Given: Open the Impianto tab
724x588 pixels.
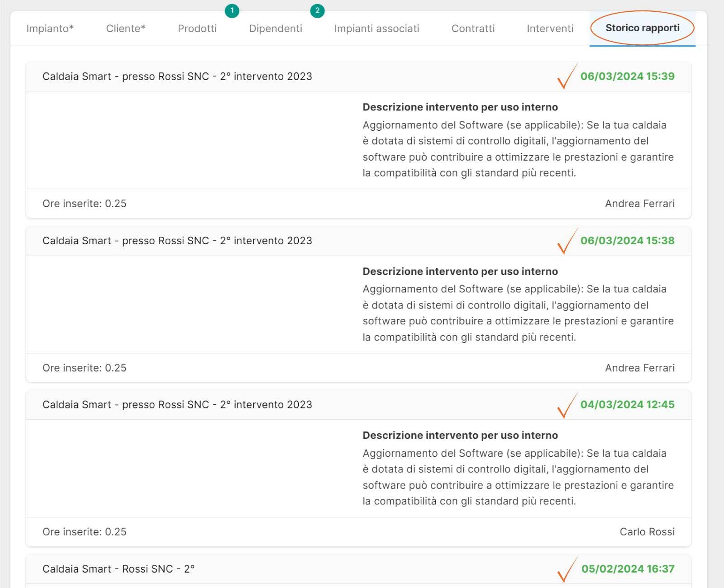Looking at the screenshot, I should click(50, 28).
